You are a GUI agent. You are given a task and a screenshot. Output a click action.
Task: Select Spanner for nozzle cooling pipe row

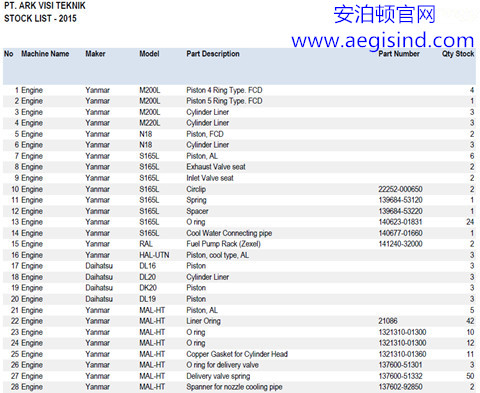click(239, 387)
